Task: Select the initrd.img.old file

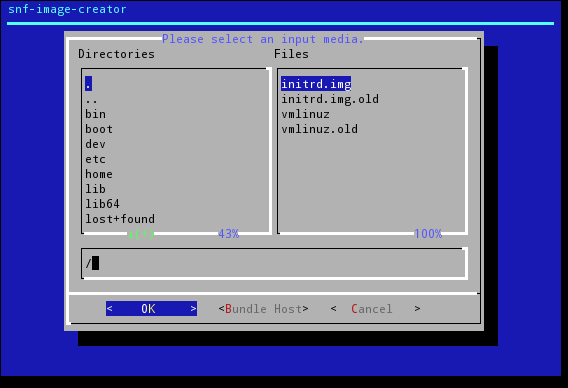Action: pos(330,99)
